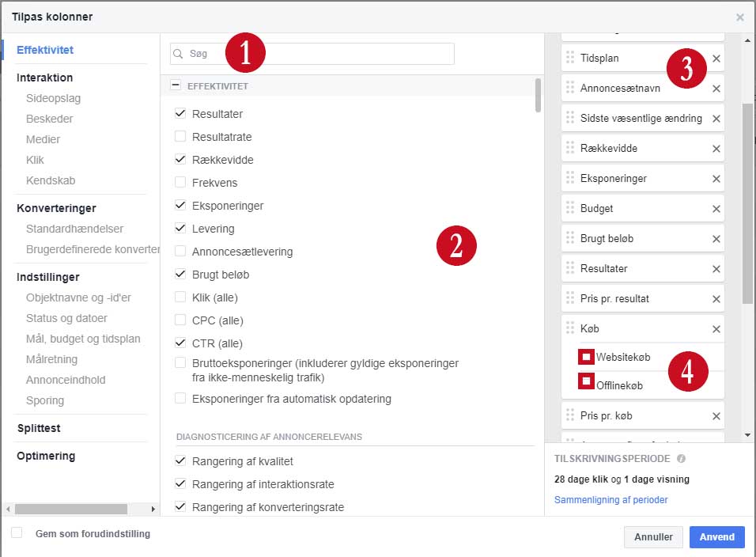This screenshot has height=557, width=756.
Task: Remove the Sidste væsentlige ændring column
Action: pos(716,118)
